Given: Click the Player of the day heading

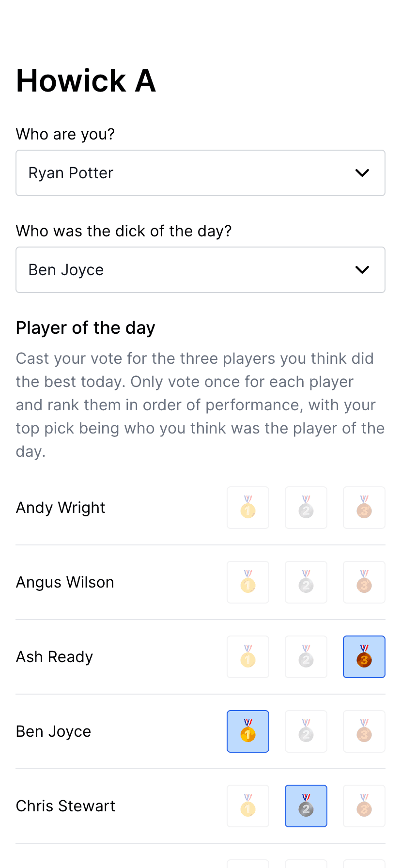Looking at the screenshot, I should (86, 328).
